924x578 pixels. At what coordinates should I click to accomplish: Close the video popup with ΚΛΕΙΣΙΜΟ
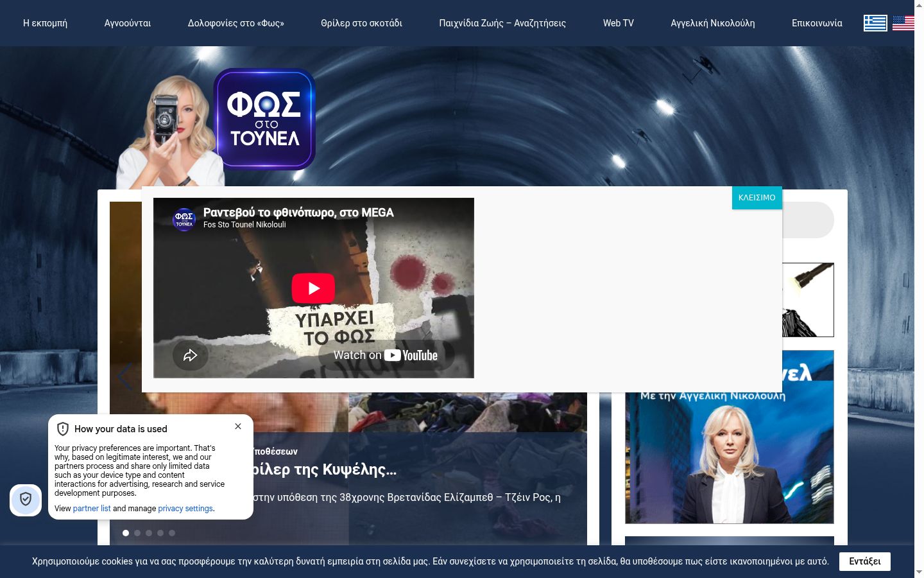(x=757, y=198)
